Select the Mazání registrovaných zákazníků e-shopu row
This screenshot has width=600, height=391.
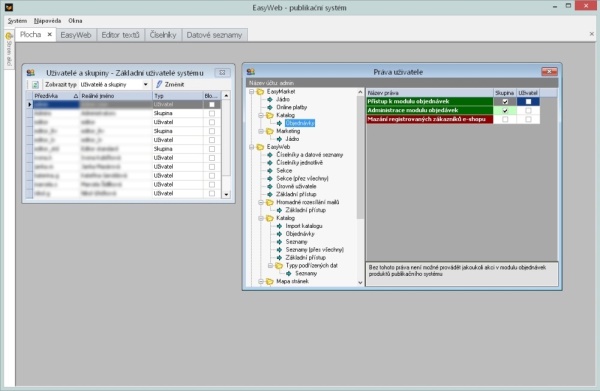pos(430,119)
